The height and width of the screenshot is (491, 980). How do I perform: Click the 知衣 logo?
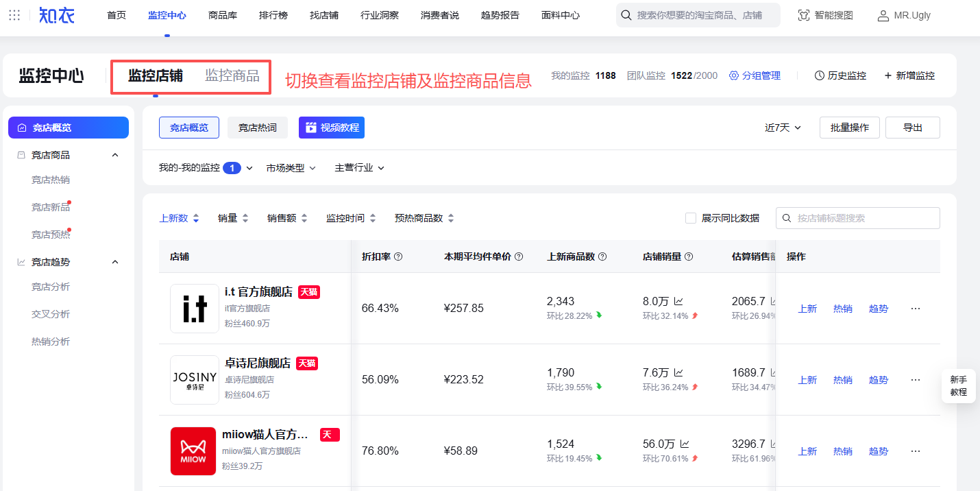coord(57,15)
